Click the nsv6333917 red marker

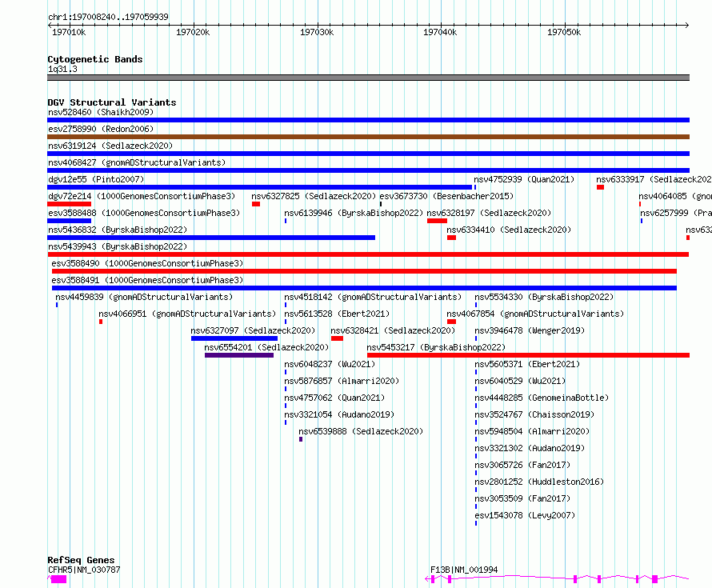[x=600, y=187]
